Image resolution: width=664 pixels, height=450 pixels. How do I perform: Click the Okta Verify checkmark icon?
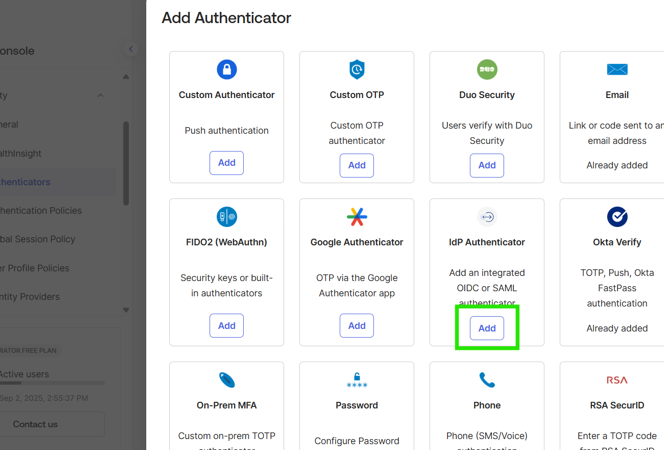point(617,217)
